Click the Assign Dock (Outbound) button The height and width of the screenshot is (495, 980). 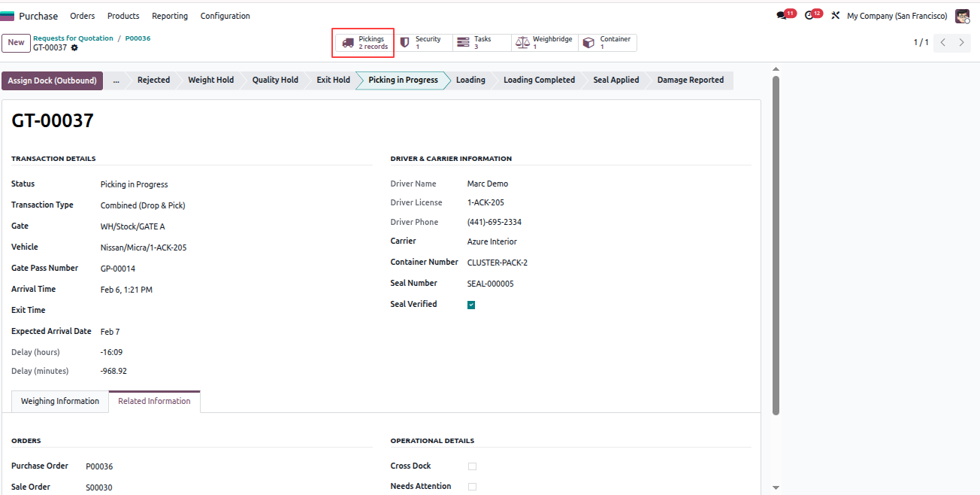pos(53,80)
